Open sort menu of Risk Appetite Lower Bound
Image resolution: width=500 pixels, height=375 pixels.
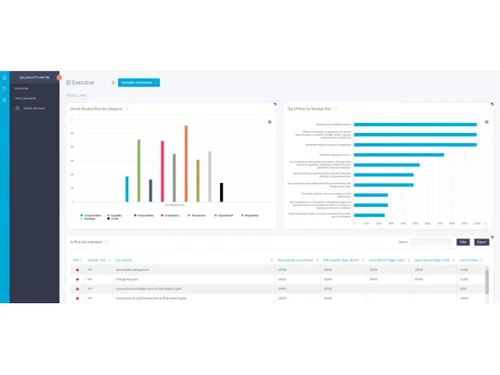pyautogui.click(x=317, y=260)
